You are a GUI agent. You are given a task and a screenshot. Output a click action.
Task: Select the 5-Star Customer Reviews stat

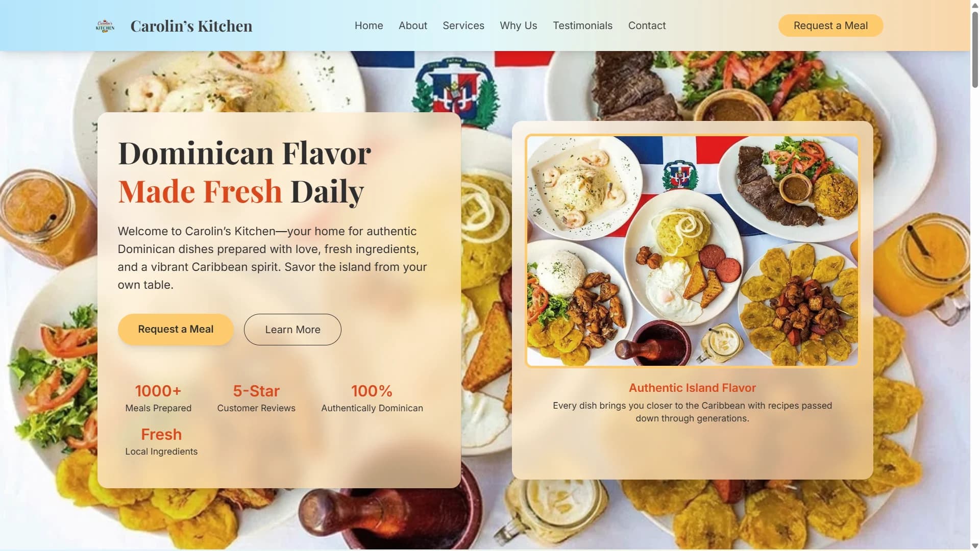(x=256, y=398)
